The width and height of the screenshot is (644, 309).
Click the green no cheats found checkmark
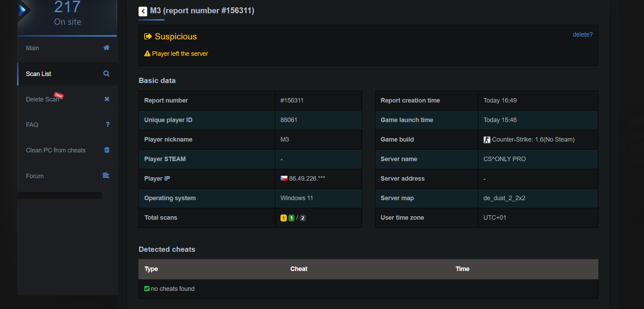147,289
